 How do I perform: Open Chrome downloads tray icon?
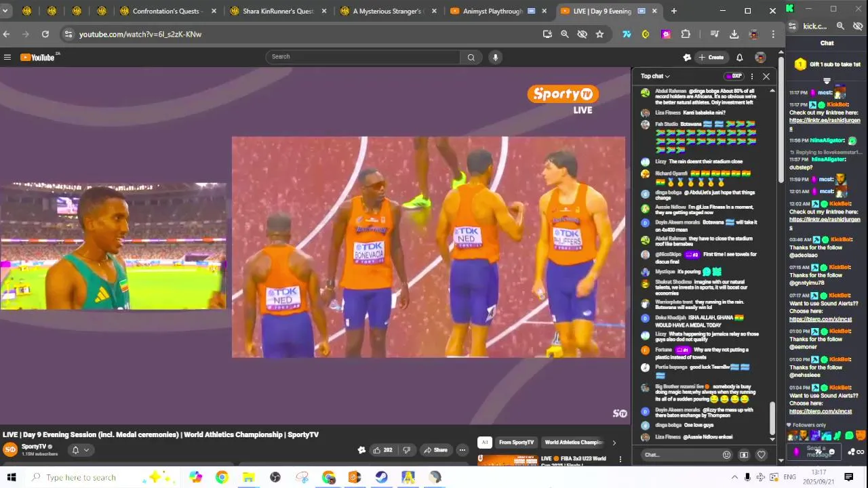coord(734,34)
